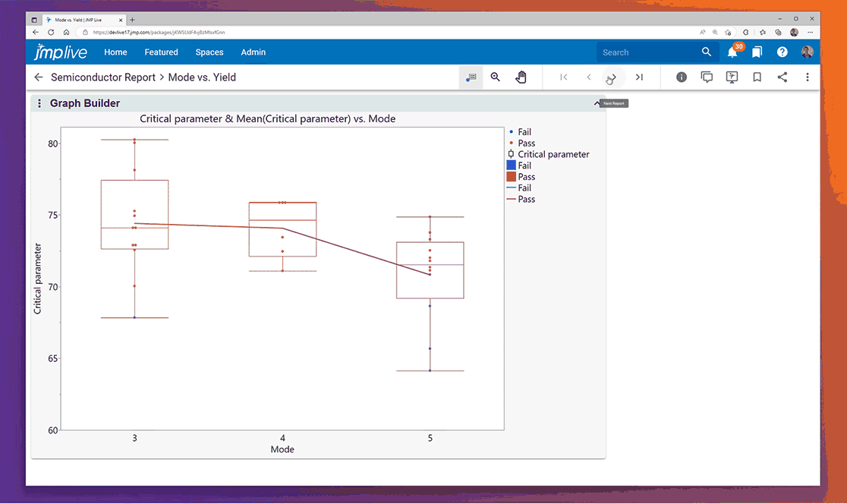Open the comments panel icon

[707, 77]
